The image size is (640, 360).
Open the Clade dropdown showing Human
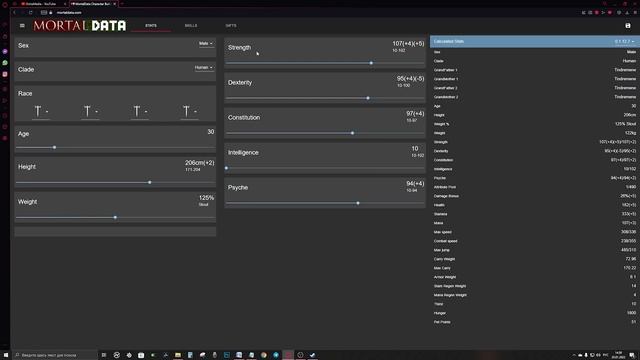(x=204, y=68)
